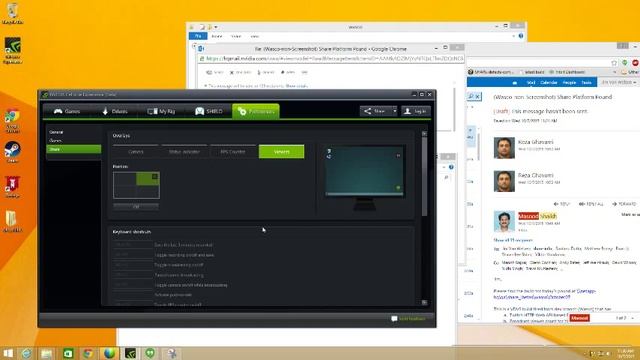The height and width of the screenshot is (360, 640).
Task: Edit shortcut for toggle recording on/off and save
Action: [132, 255]
